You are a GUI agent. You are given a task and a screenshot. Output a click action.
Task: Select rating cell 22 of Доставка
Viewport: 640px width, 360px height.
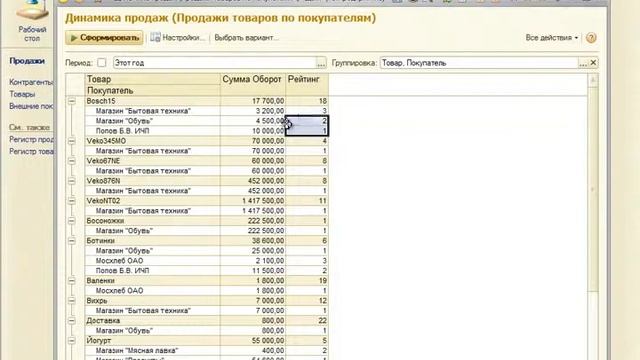[x=307, y=320]
